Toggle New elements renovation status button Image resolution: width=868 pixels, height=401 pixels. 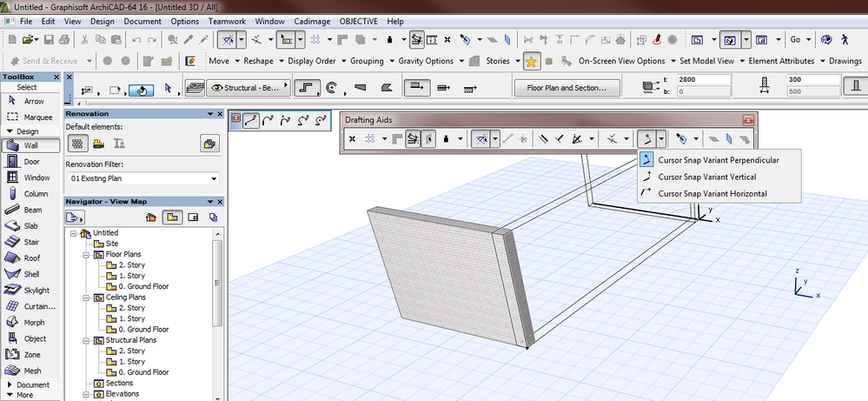[118, 144]
